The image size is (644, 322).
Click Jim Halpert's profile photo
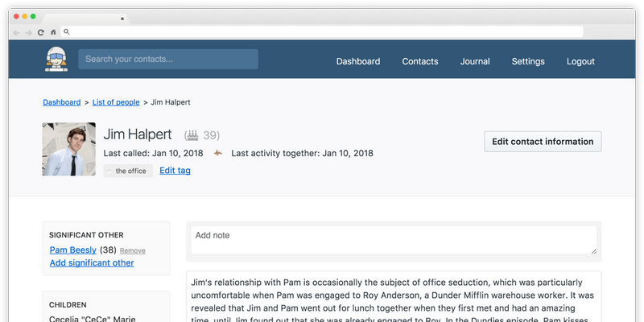[x=69, y=149]
